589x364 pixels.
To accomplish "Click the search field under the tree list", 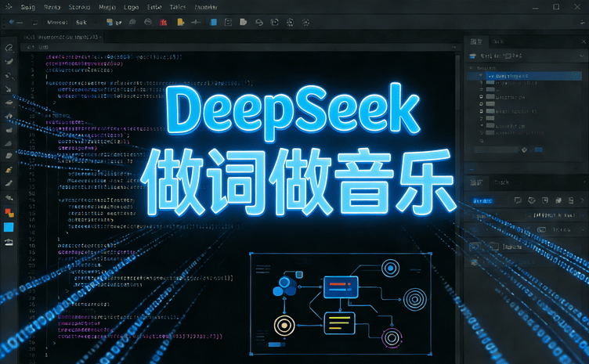I will (497, 150).
